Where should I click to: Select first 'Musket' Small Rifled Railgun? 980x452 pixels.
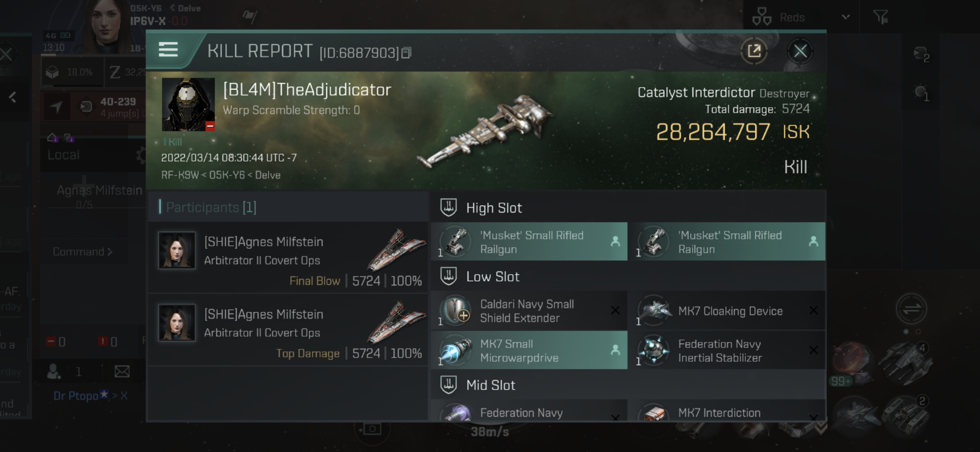pyautogui.click(x=529, y=242)
